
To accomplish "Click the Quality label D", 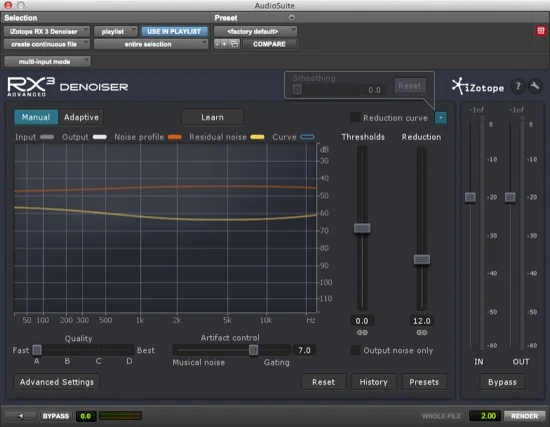I will coord(129,361).
